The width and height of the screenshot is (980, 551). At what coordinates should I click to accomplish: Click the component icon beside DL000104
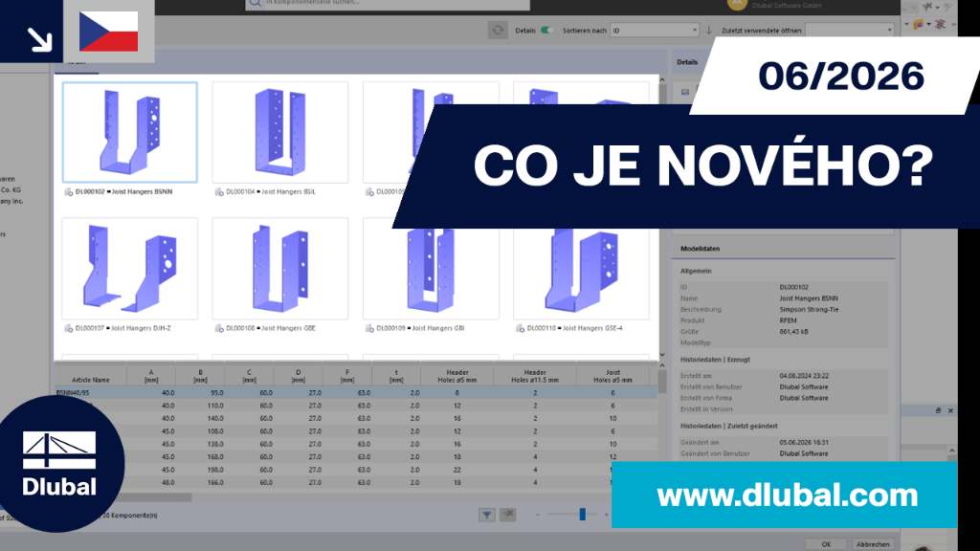(219, 191)
